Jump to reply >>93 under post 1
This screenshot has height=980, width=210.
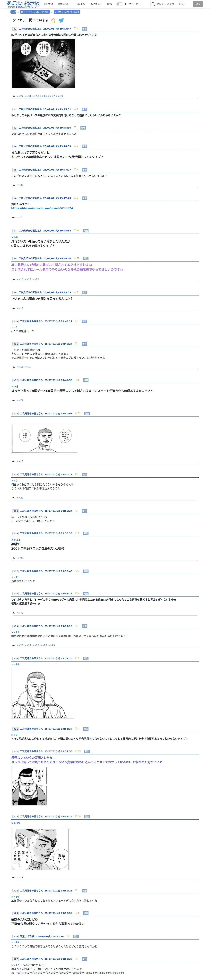click(x=60, y=96)
